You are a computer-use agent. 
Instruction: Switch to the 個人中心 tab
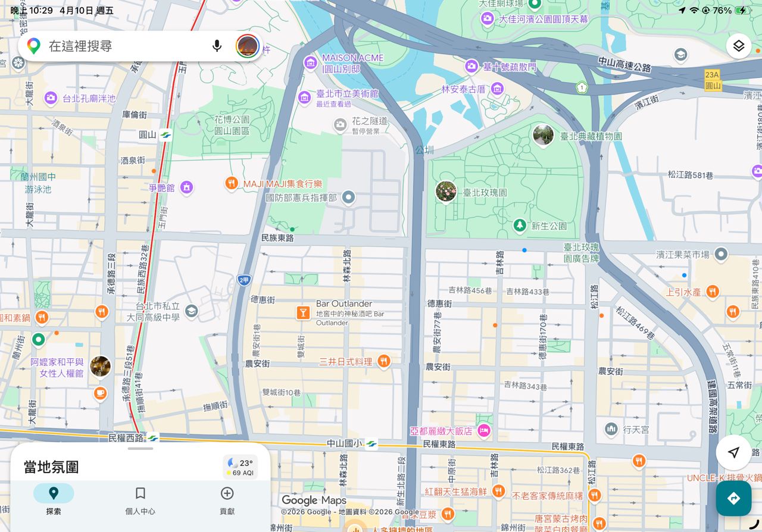(x=140, y=499)
